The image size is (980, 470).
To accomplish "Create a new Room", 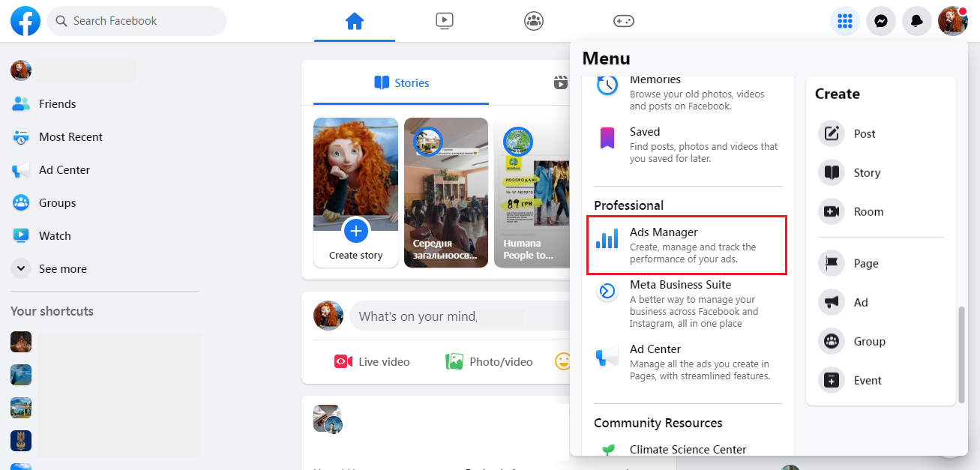I will pos(881,211).
